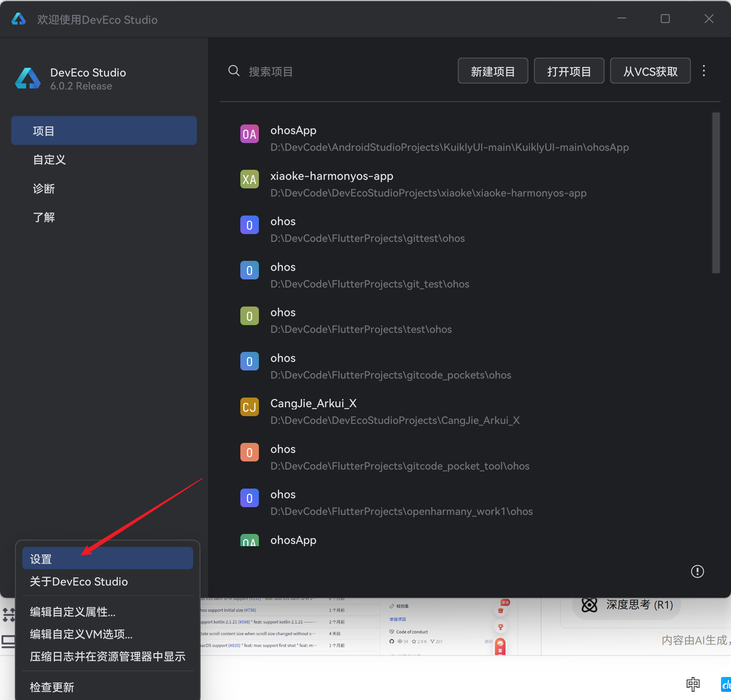The width and height of the screenshot is (731, 700).
Task: Minimize the DevEco Studio welcome window
Action: tap(622, 19)
